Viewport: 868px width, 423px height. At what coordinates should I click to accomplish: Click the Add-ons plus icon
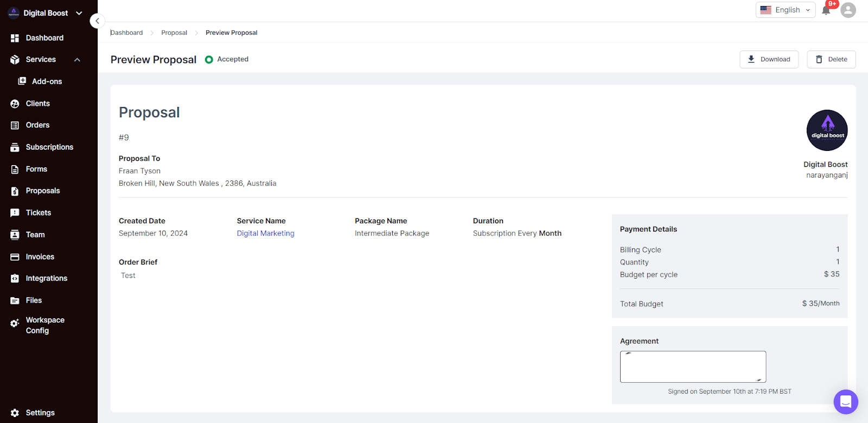22,81
